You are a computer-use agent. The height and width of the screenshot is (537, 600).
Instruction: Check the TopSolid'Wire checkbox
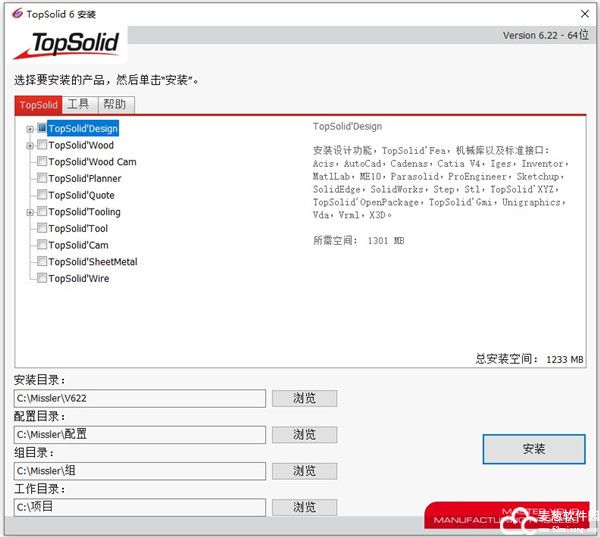(x=42, y=279)
